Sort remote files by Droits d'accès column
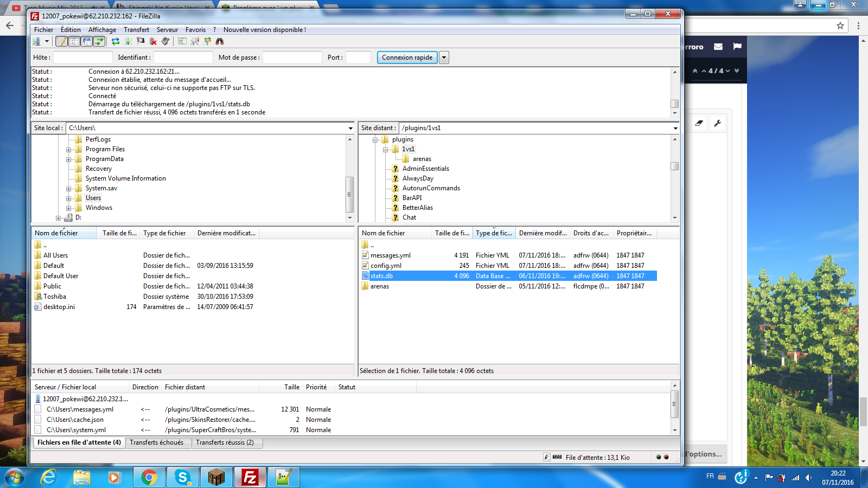868x488 pixels. (591, 233)
